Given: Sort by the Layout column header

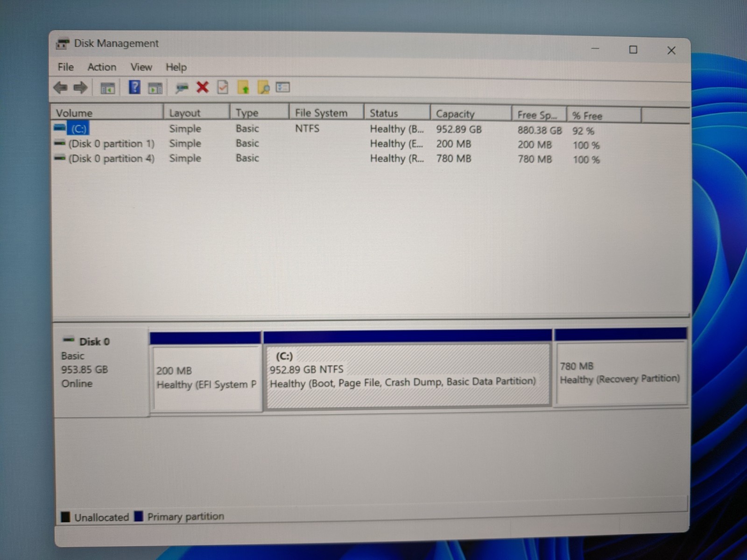Looking at the screenshot, I should pyautogui.click(x=197, y=113).
